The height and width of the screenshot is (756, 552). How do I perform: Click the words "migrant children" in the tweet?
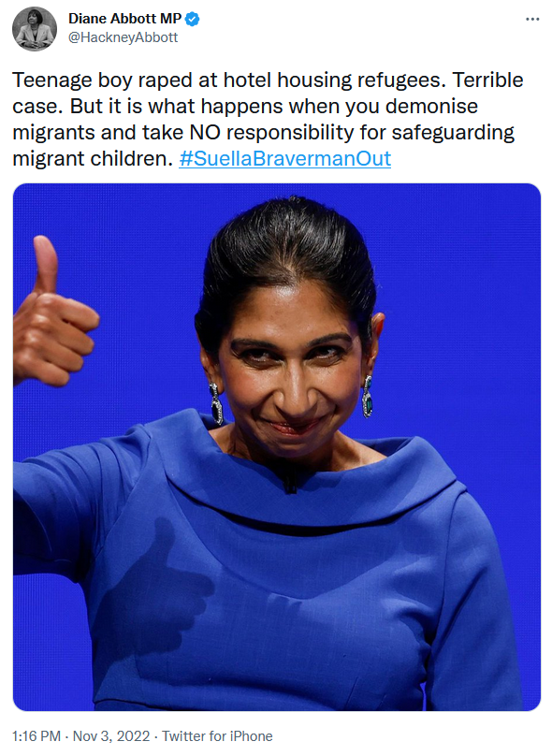pos(93,159)
